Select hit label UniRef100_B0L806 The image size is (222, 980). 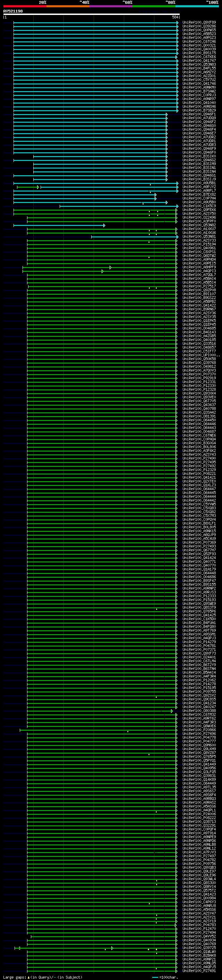tap(199, 447)
